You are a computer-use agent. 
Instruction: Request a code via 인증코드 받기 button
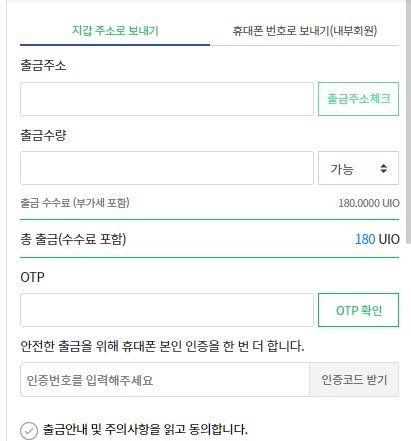coord(354,380)
